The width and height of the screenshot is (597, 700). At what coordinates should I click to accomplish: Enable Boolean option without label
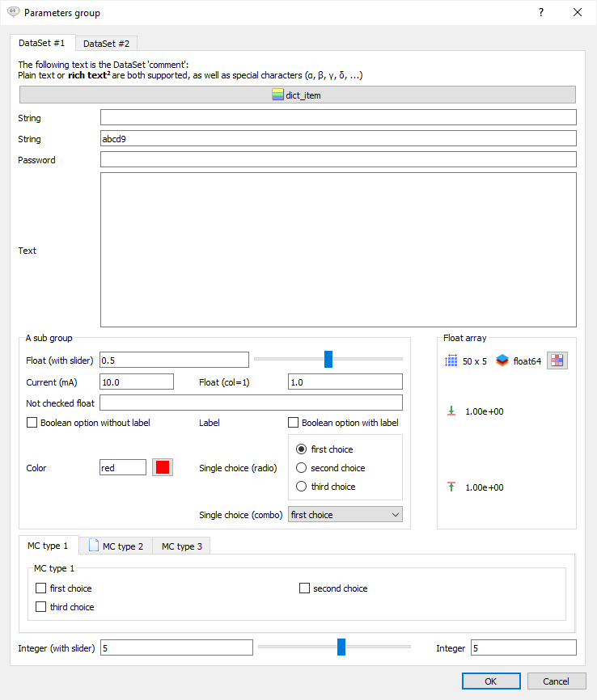click(x=32, y=422)
